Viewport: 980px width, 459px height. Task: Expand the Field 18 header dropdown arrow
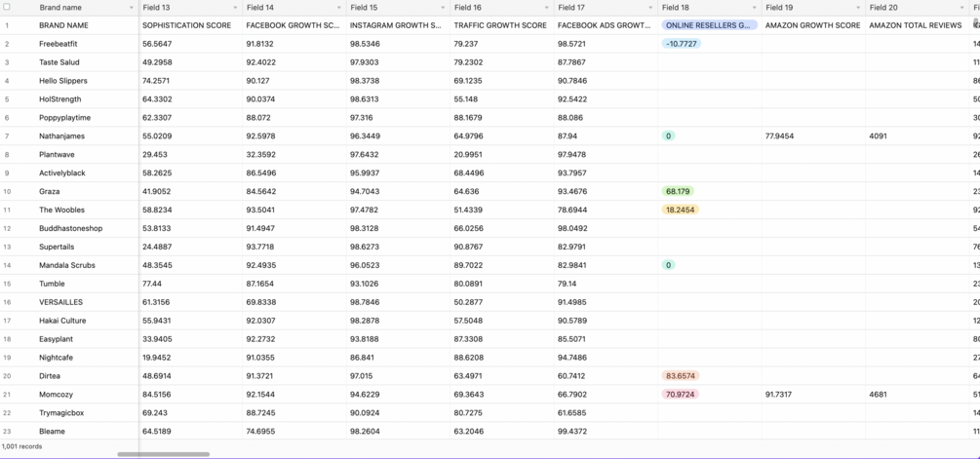point(755,8)
